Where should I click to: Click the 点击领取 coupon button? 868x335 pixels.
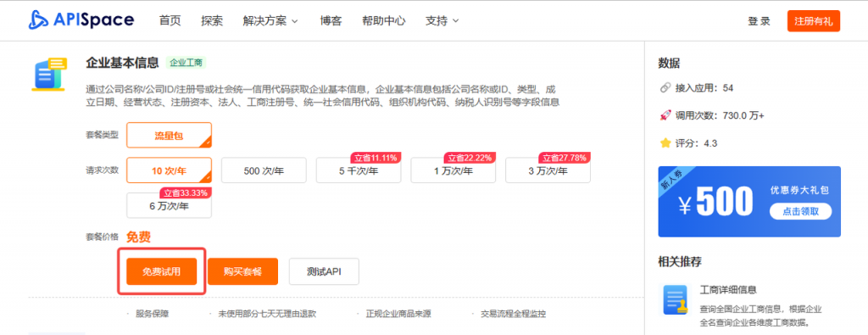point(800,211)
